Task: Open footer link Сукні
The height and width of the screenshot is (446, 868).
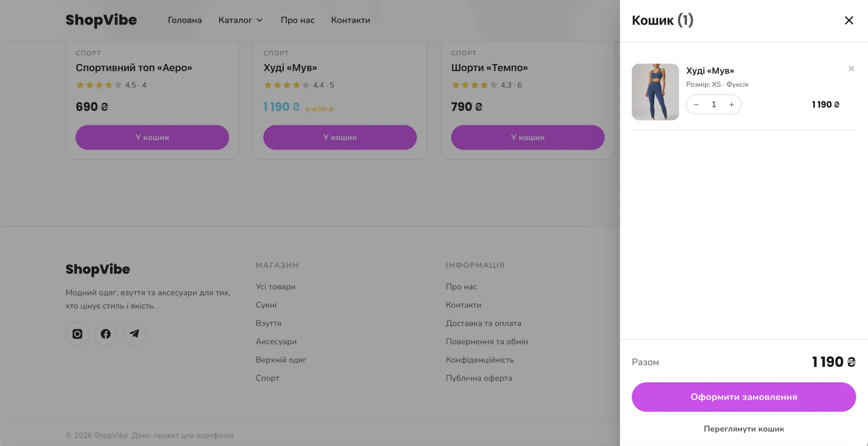Action: pyautogui.click(x=266, y=305)
